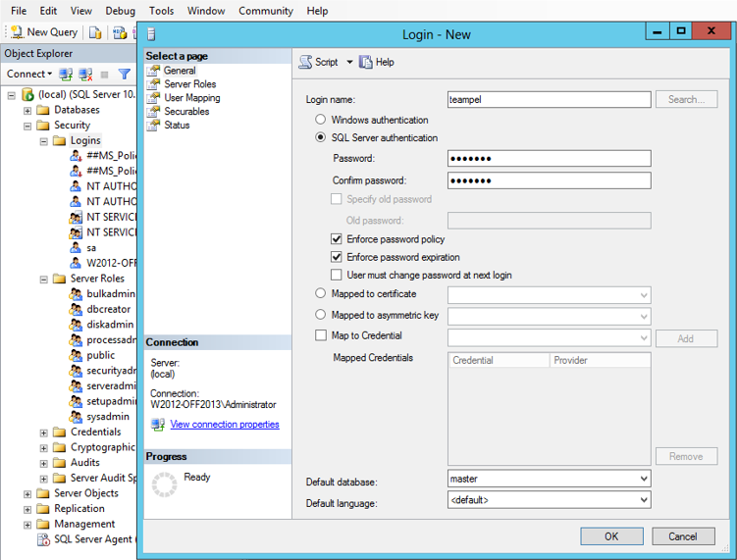Click the Login name text field
This screenshot has height=560, width=737.
549,99
